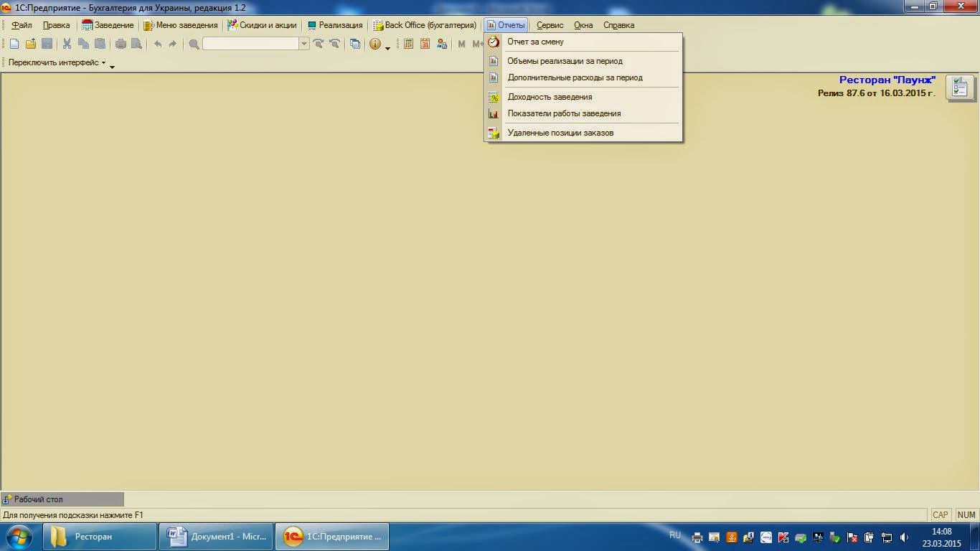Image resolution: width=980 pixels, height=551 pixels.
Task: Switch to Ресторан folder taskbar button
Action: click(100, 537)
